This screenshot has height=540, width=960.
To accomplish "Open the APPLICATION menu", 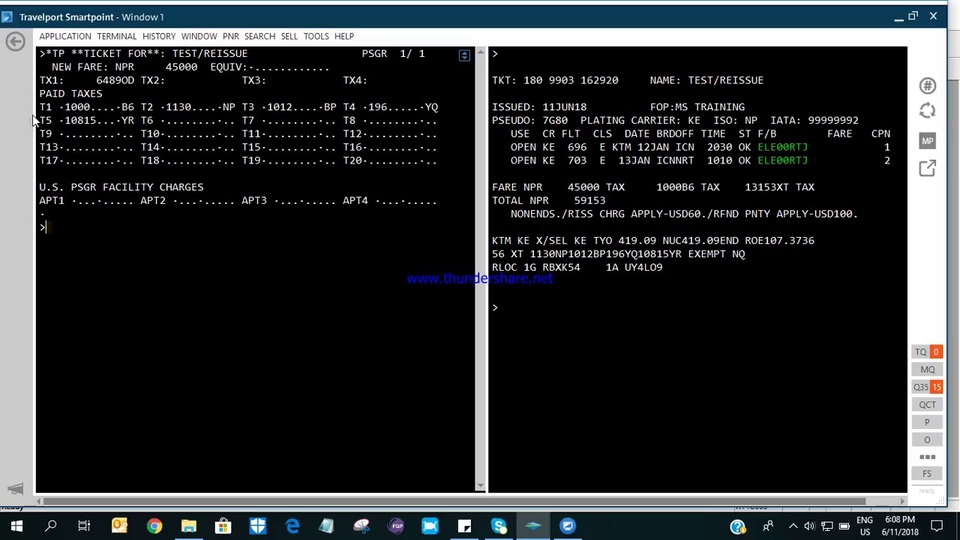I will click(x=65, y=36).
